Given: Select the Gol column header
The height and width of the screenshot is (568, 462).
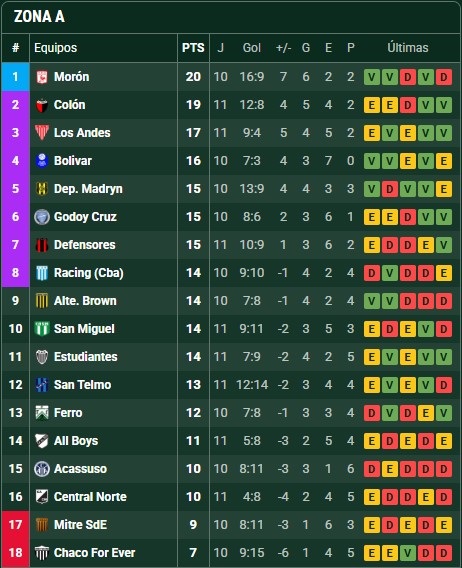Looking at the screenshot, I should (x=252, y=48).
